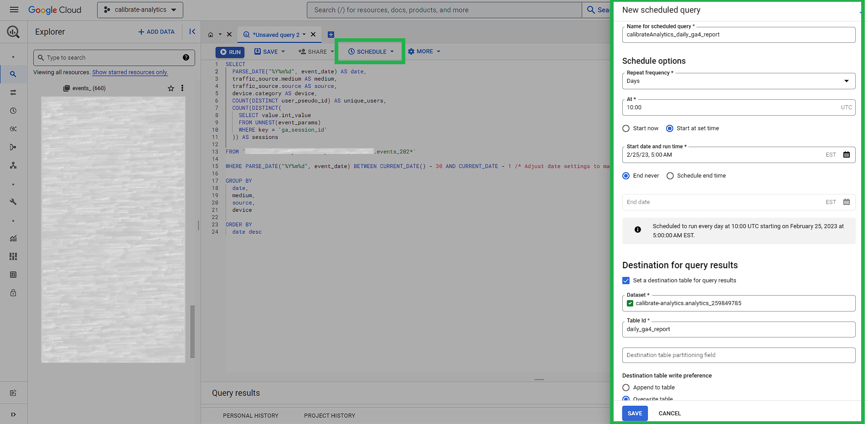Open Analytics Hub icon in sidebar
The width and height of the screenshot is (868, 424).
click(x=13, y=129)
